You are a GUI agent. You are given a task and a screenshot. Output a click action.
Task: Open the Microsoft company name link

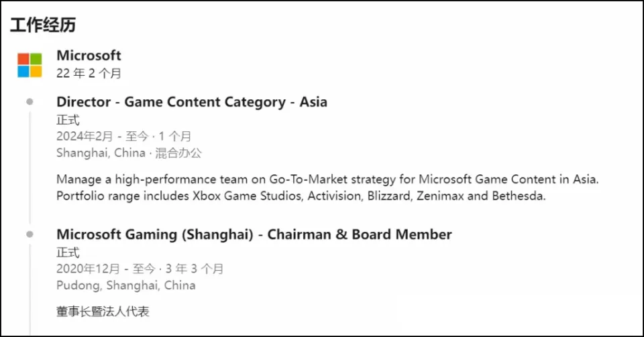coord(89,55)
